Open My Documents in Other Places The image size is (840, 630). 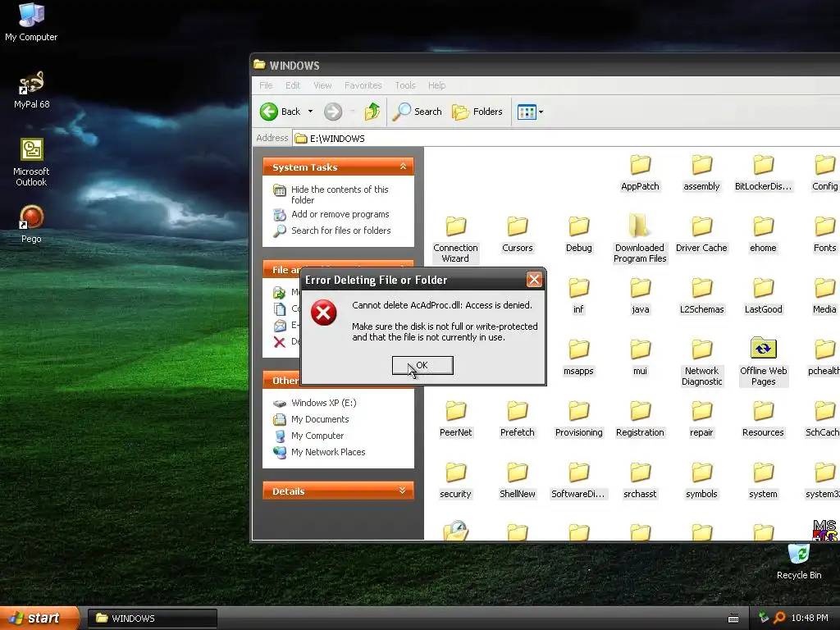click(320, 419)
